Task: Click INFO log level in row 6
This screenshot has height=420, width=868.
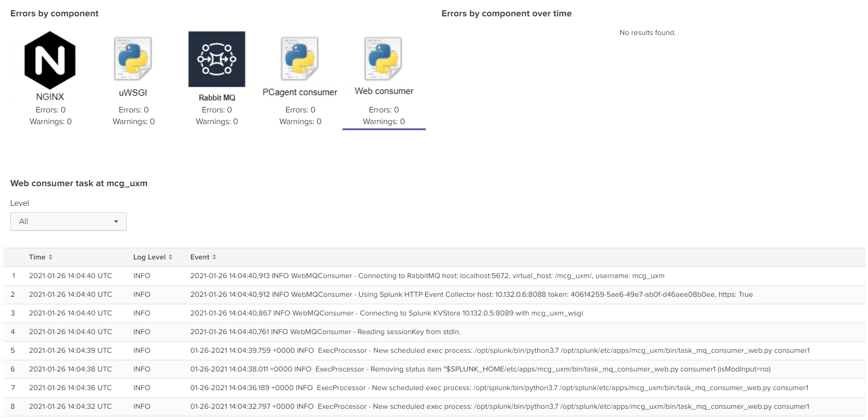Action: 142,369
